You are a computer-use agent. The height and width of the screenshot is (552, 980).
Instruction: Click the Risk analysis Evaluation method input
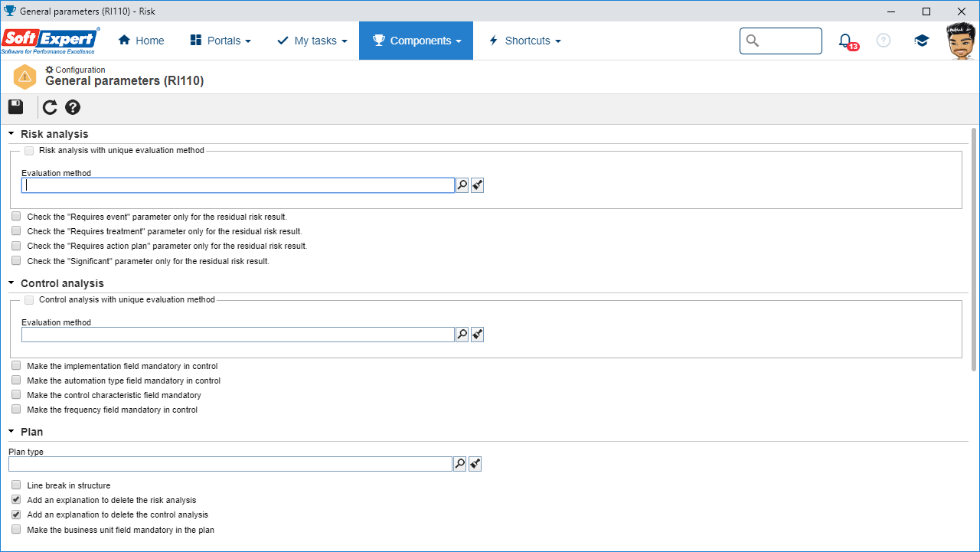238,185
